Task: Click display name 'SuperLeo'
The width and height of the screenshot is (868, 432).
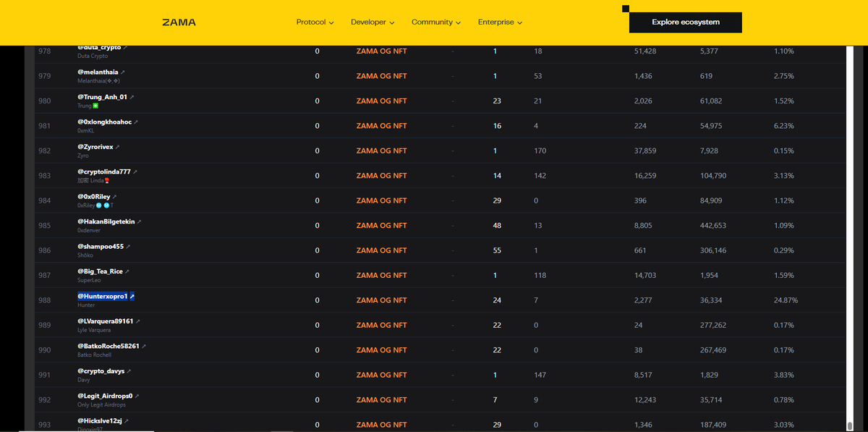Action: click(x=89, y=280)
